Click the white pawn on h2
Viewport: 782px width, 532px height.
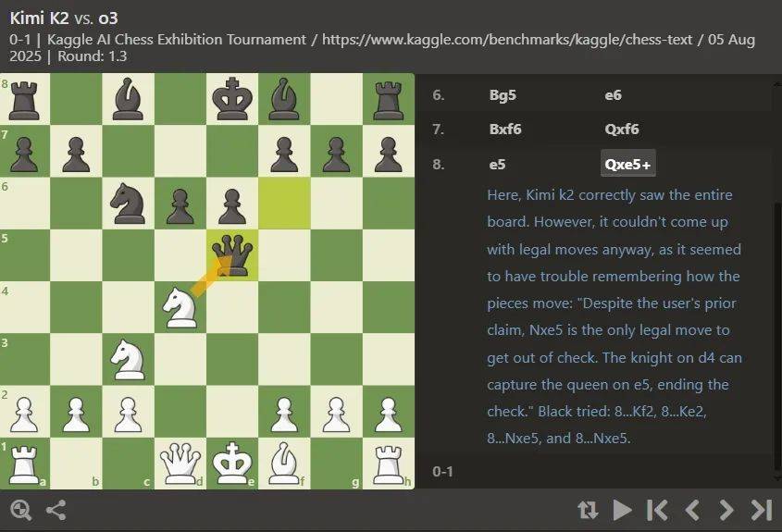tap(388, 414)
